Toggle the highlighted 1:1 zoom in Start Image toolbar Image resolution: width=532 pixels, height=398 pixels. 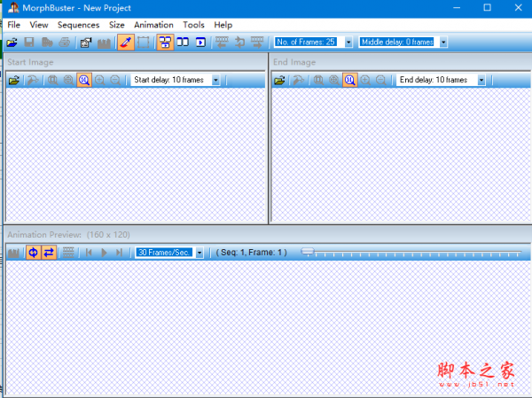tap(84, 81)
